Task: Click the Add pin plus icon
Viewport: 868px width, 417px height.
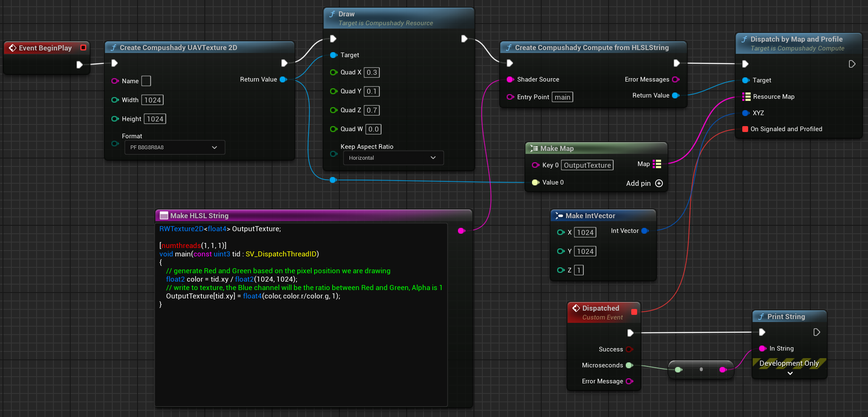Action: pyautogui.click(x=659, y=183)
